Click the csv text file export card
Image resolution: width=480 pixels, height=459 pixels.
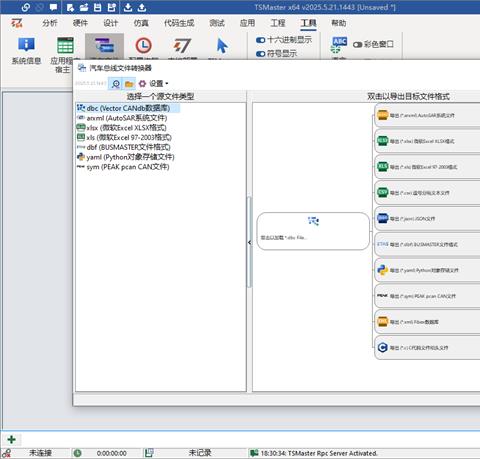click(427, 193)
